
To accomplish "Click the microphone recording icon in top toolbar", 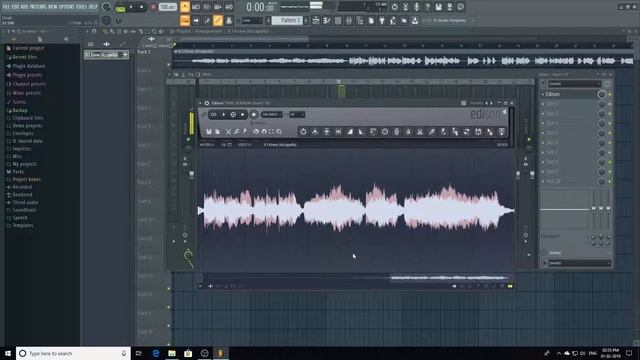I will click(x=416, y=7).
